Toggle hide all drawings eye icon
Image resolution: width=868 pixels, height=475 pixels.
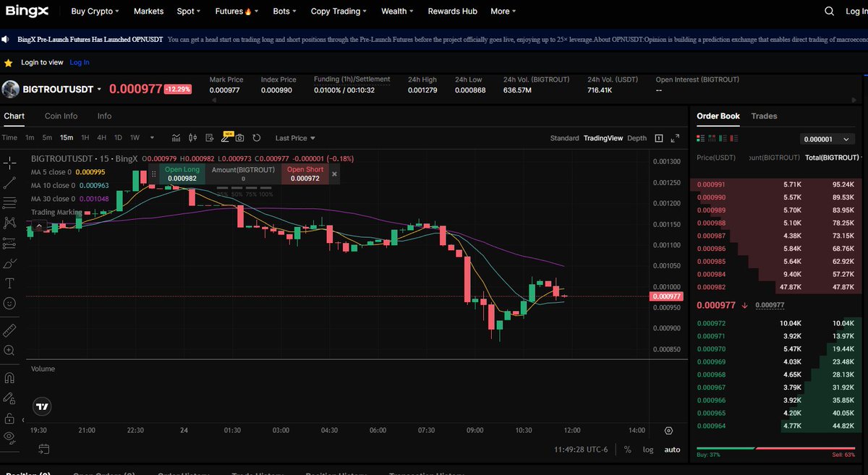point(9,437)
